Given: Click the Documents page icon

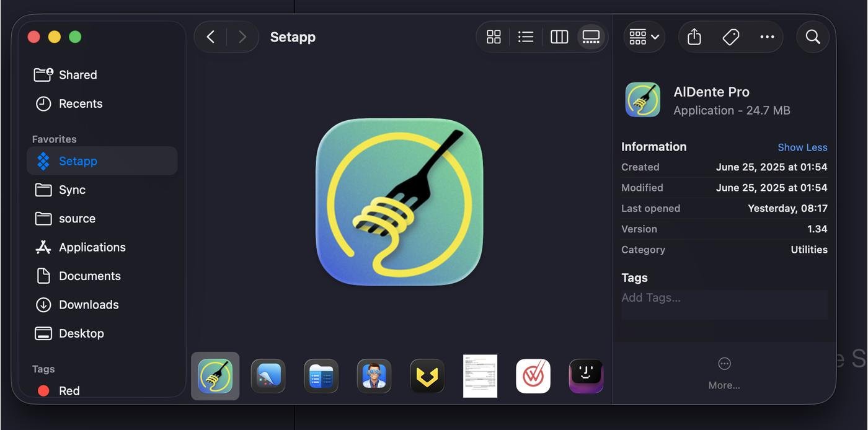Looking at the screenshot, I should [x=43, y=276].
